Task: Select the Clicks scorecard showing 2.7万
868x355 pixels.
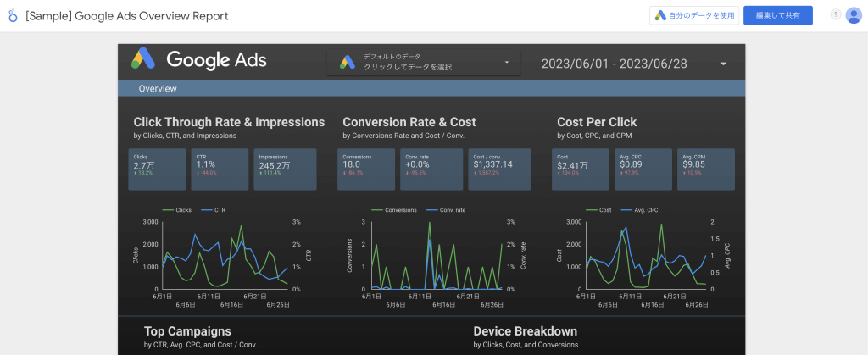Action: point(157,169)
